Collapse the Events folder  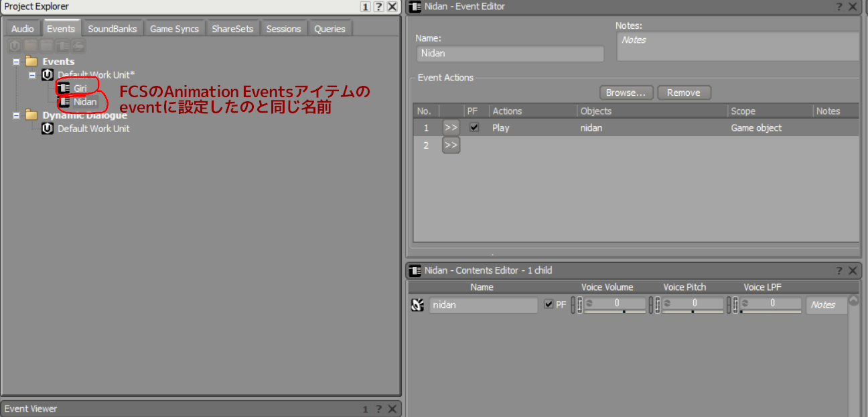[16, 62]
